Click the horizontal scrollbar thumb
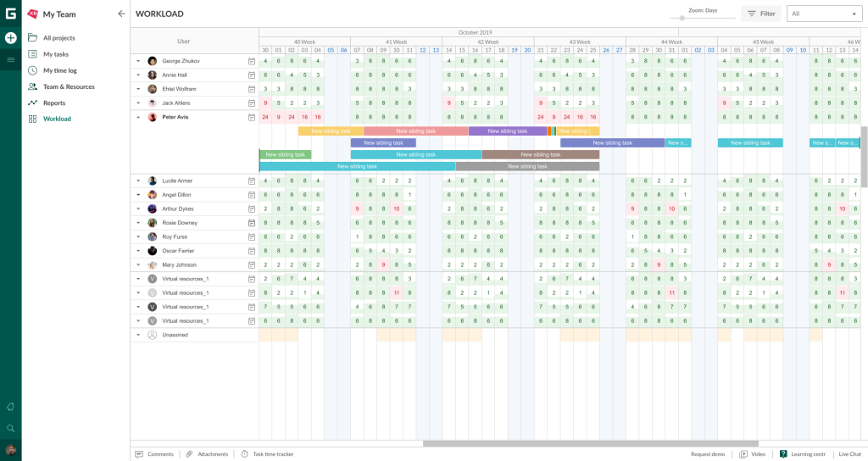The width and height of the screenshot is (868, 461). tap(591, 444)
